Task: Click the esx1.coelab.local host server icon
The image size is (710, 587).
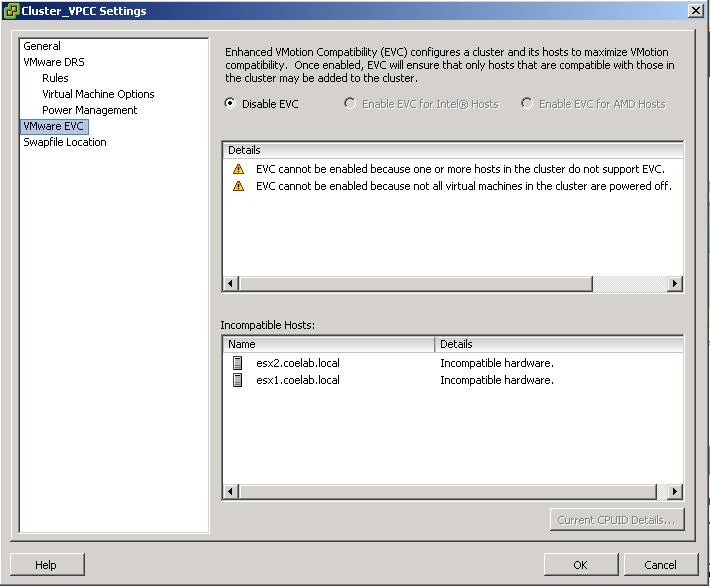Action: (x=237, y=380)
